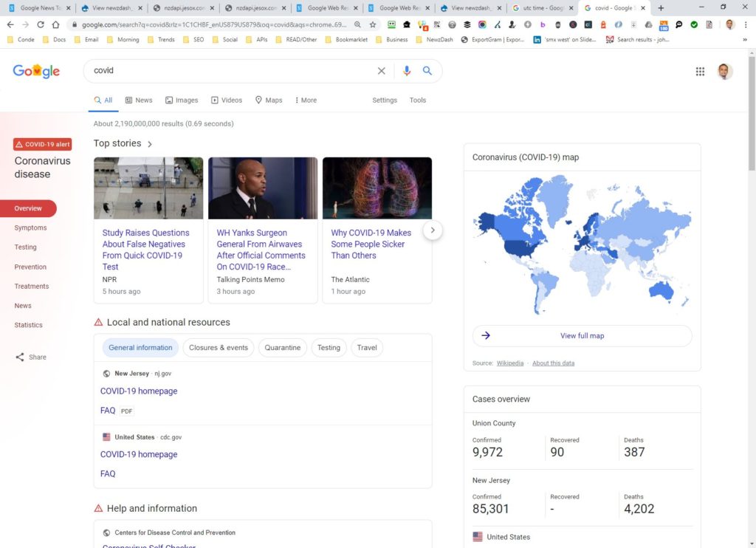Image resolution: width=756 pixels, height=548 pixels.
Task: Click the zoom magnifier icon in address bar
Action: point(357,24)
